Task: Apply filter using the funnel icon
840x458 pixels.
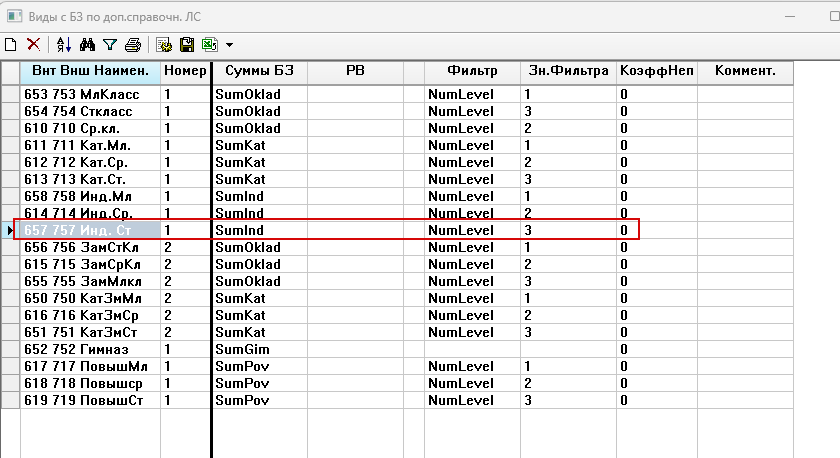Action: tap(109, 44)
